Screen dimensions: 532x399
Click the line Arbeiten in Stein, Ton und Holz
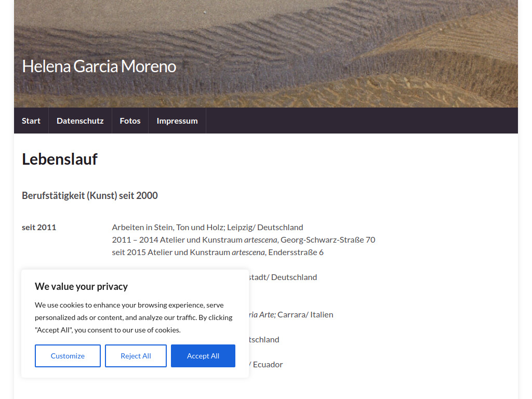coord(207,227)
